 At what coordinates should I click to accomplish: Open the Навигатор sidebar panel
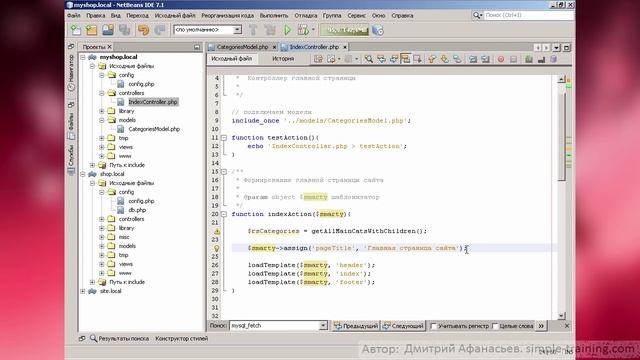coord(71,72)
